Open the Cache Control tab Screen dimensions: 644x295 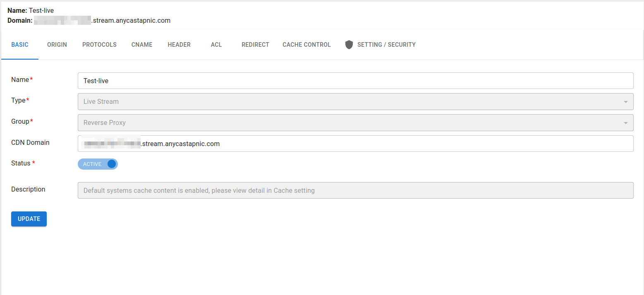(306, 45)
